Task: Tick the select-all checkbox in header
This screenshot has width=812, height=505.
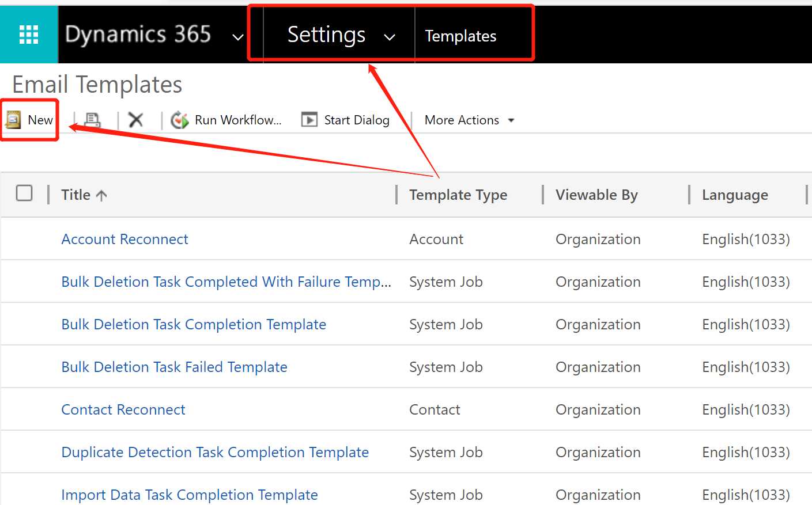Action: click(24, 193)
